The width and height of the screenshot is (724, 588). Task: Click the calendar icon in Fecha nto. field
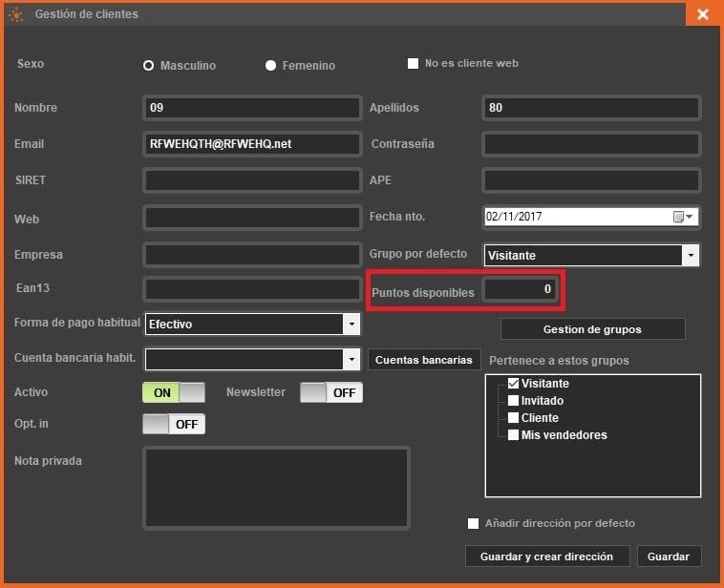[x=678, y=217]
